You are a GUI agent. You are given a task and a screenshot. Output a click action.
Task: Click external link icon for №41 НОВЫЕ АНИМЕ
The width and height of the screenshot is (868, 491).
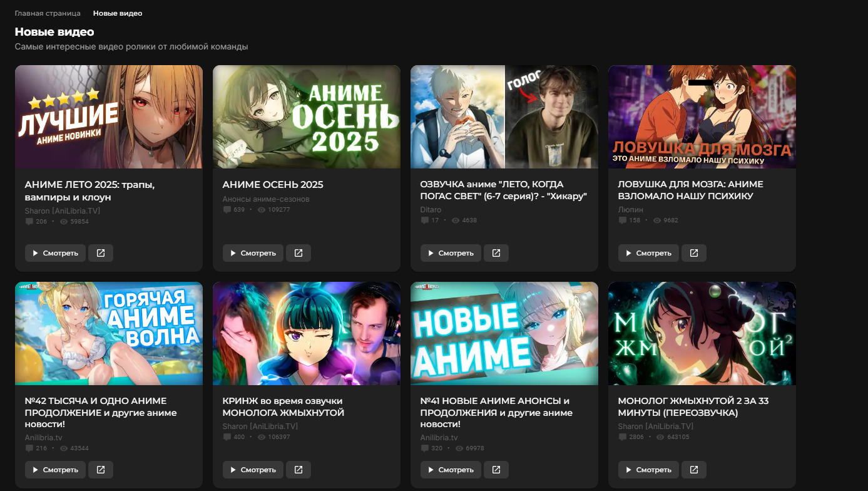pos(496,470)
